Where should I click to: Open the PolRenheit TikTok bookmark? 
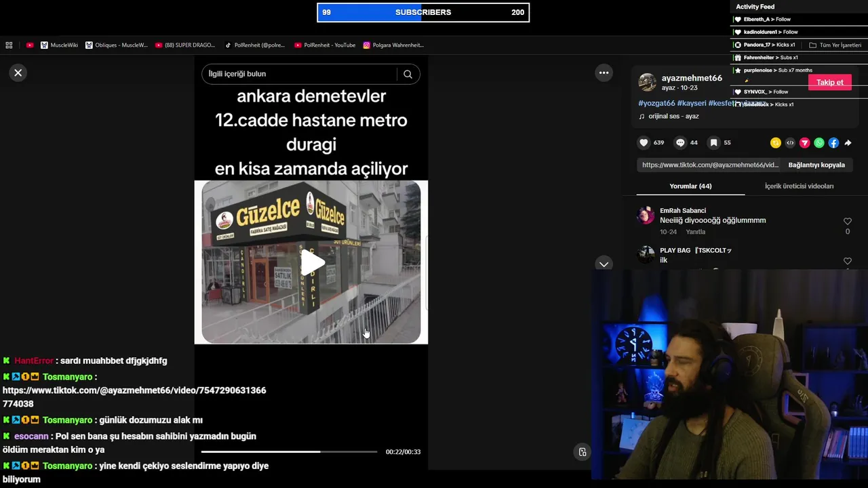255,45
